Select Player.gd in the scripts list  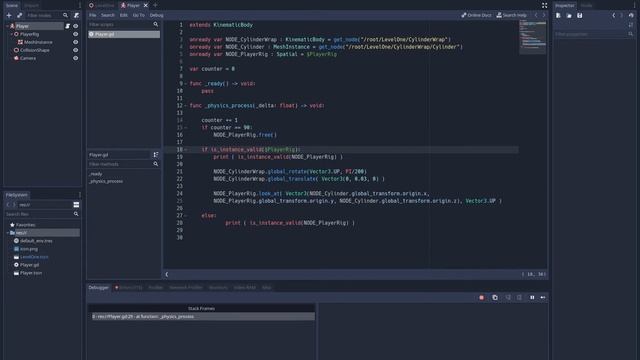[124, 34]
